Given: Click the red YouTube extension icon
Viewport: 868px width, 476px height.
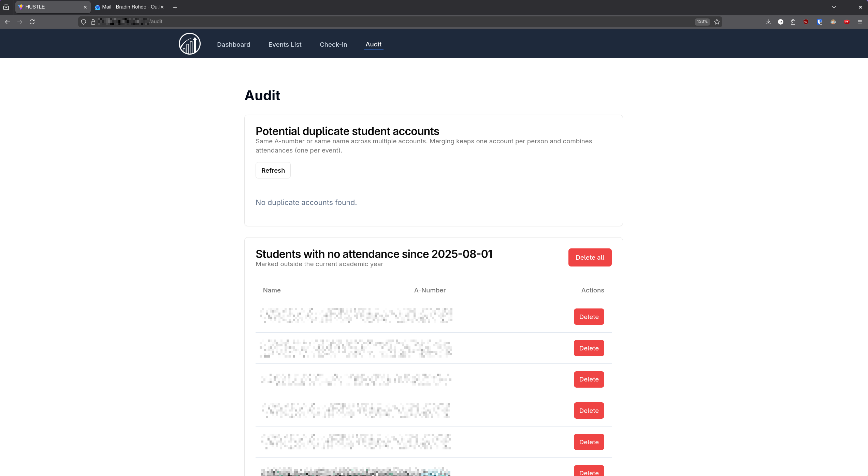Looking at the screenshot, I should pyautogui.click(x=847, y=22).
